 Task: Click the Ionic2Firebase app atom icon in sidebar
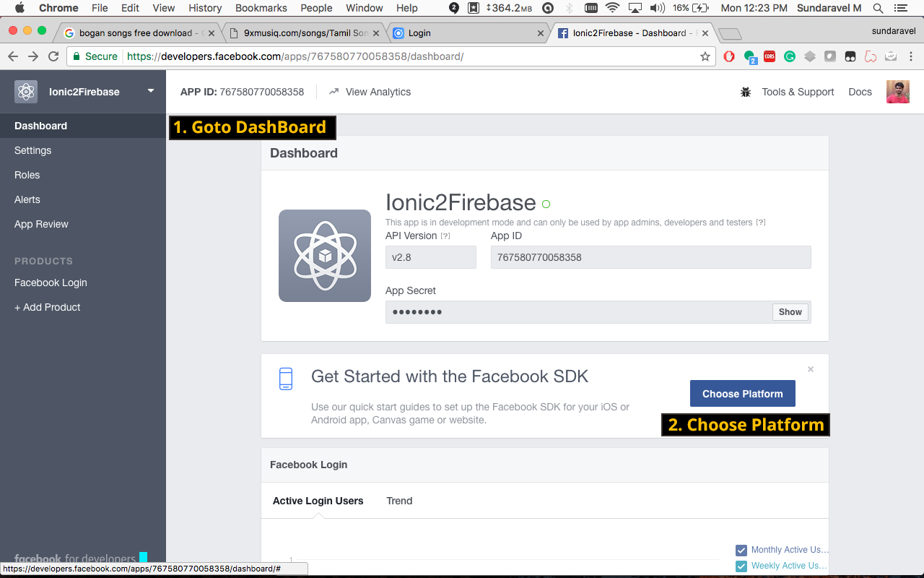26,92
